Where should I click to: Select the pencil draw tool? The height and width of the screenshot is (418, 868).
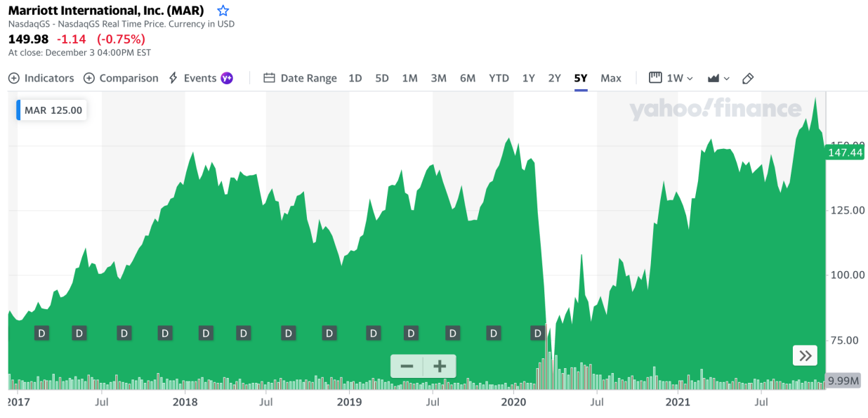tap(748, 78)
